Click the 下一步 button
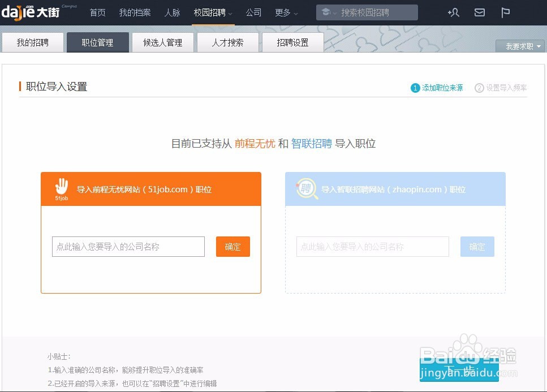The width and height of the screenshot is (547, 392). coord(459,370)
